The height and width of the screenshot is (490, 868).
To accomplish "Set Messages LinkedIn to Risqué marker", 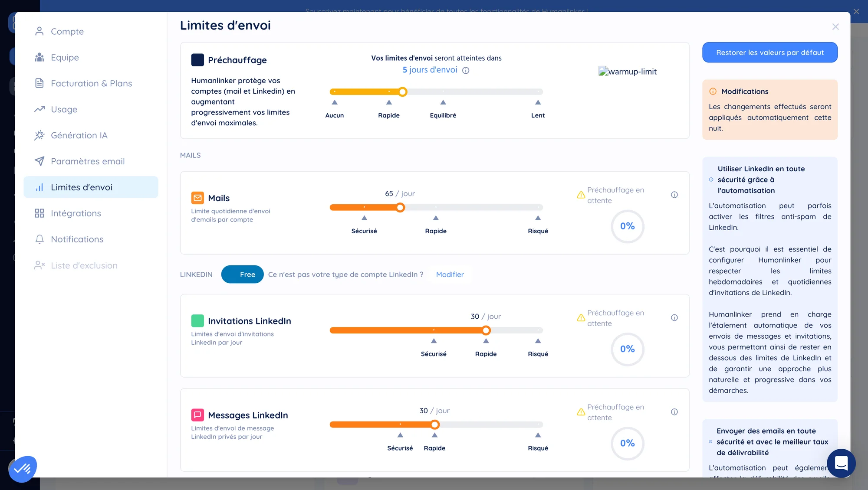I will (538, 435).
